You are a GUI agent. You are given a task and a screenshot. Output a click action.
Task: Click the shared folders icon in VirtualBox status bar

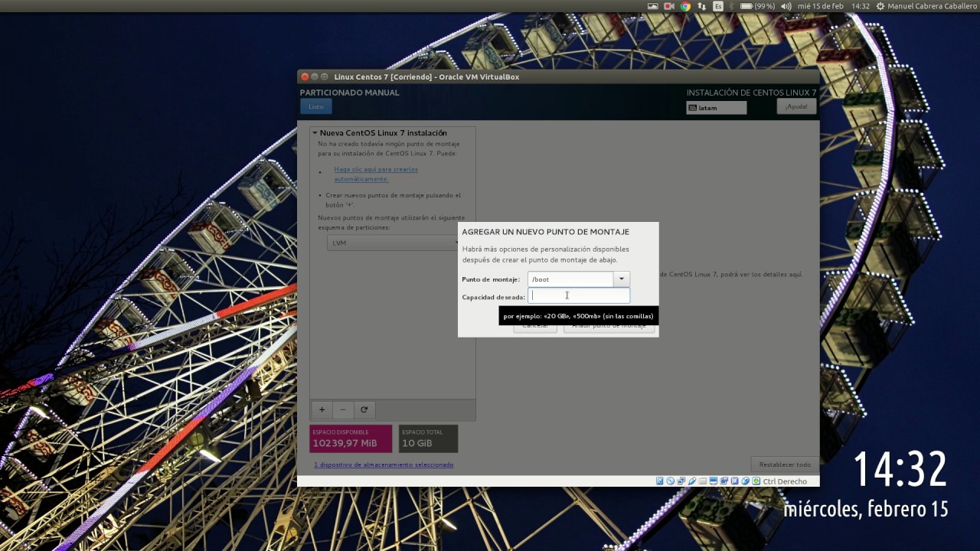click(703, 481)
